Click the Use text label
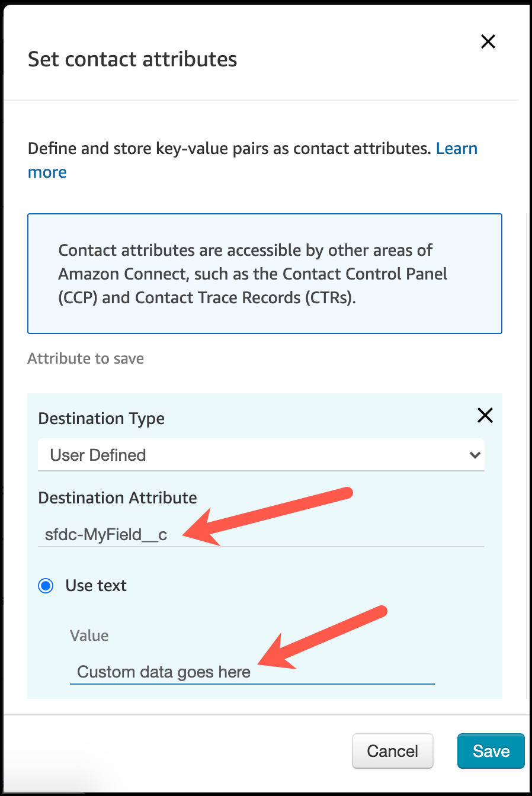 96,586
